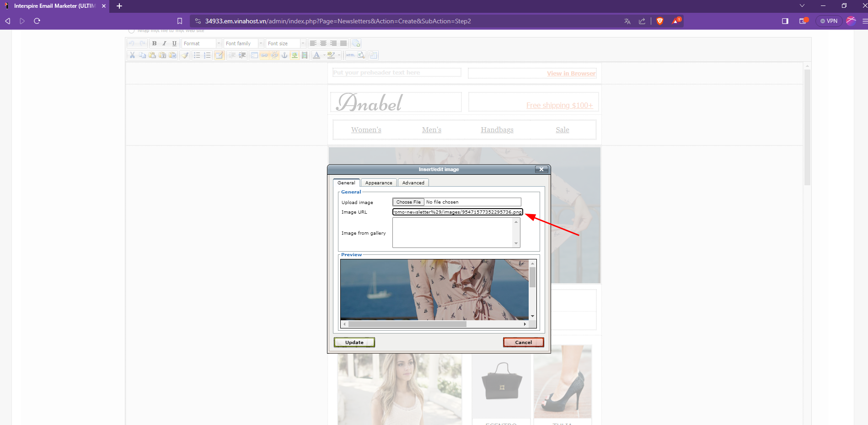Click the HTML source editor icon
The height and width of the screenshot is (425, 868).
click(x=350, y=55)
